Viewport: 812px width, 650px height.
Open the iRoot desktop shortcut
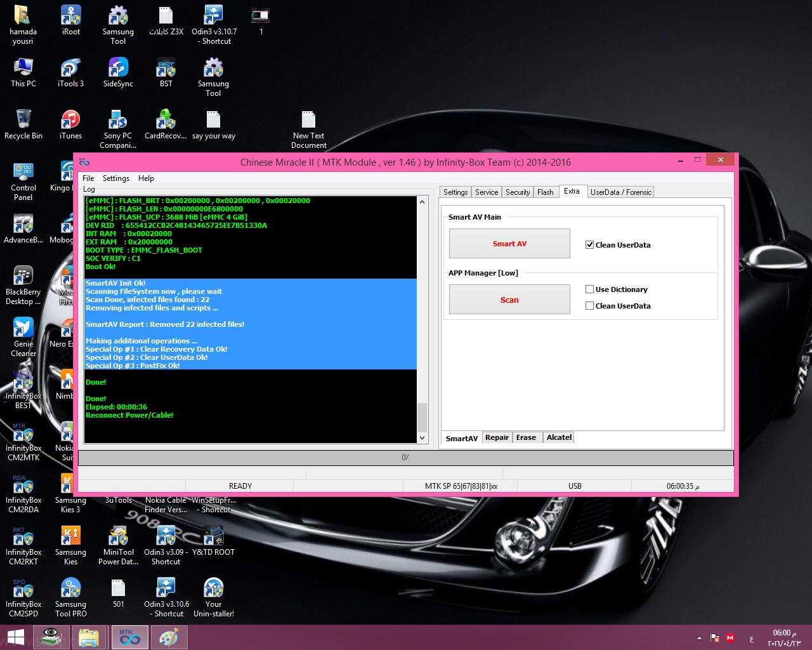tap(70, 20)
